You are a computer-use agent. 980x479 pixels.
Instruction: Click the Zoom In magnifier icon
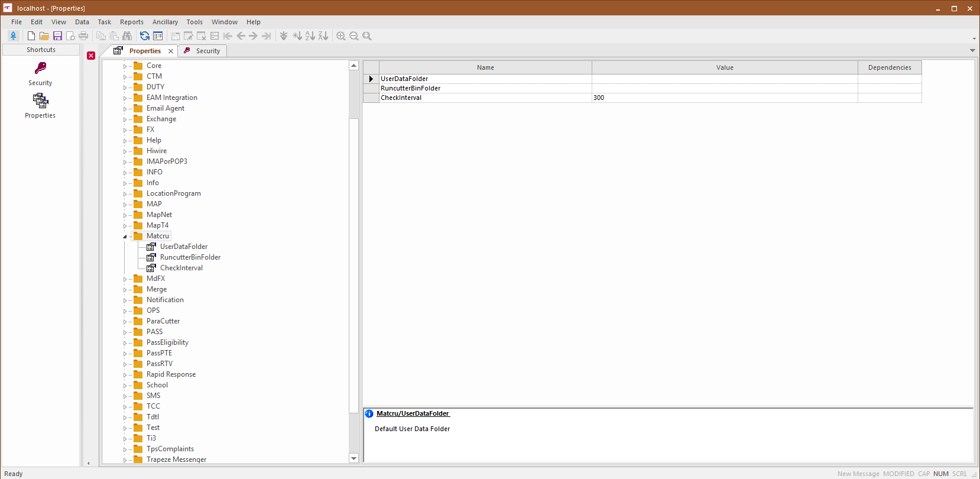(x=341, y=36)
